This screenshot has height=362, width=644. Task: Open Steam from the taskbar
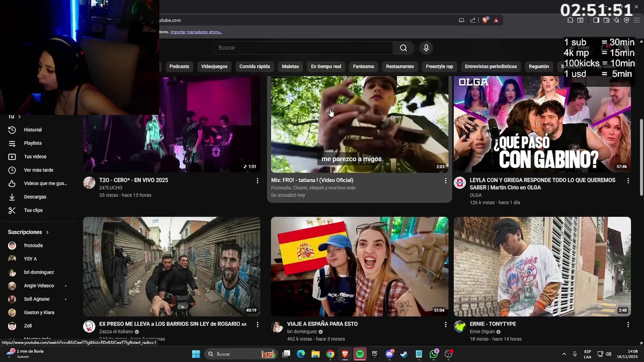pyautogui.click(x=404, y=354)
